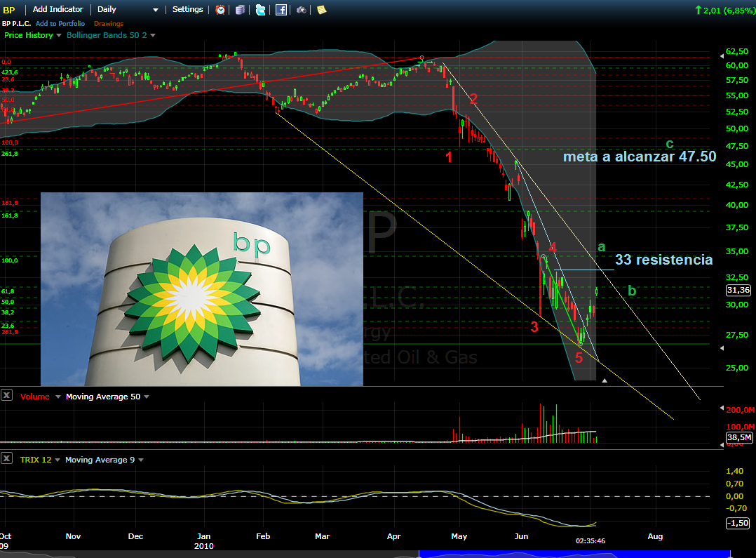Click red wave label 3 on chart

pyautogui.click(x=534, y=327)
